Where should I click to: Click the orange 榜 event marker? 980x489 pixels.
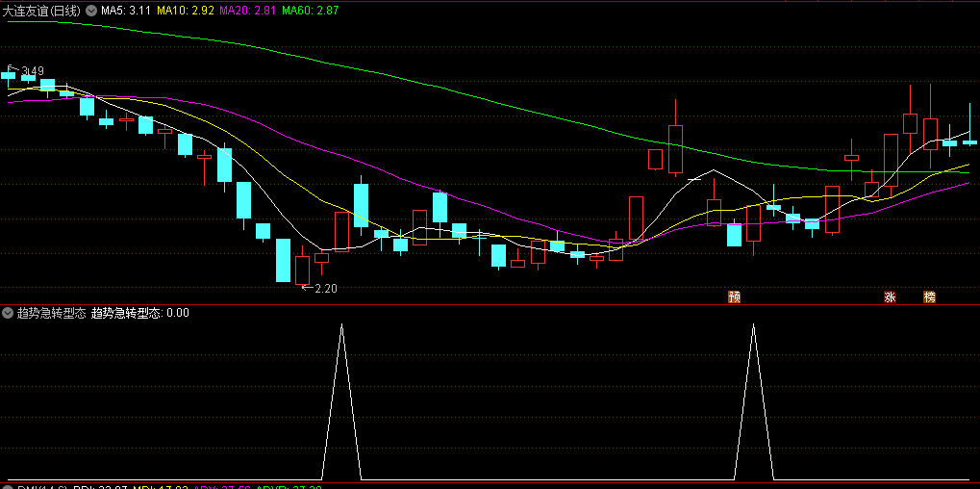point(930,297)
